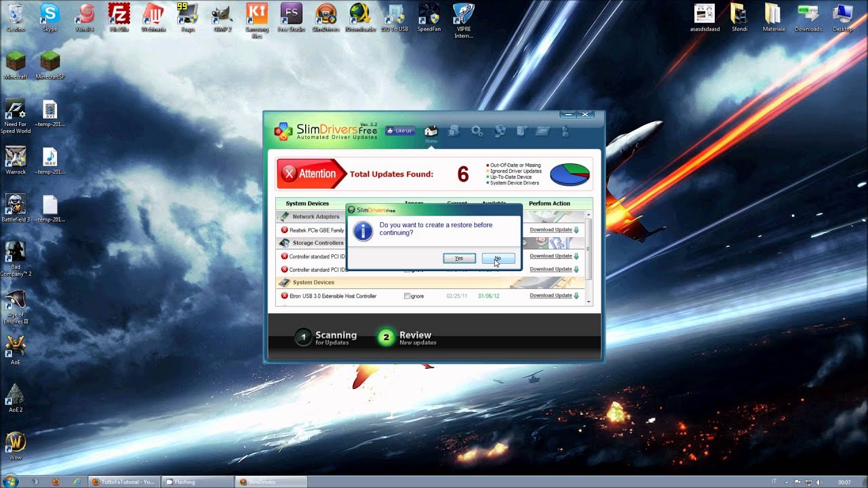Open the Need For Speed World shortcut
Viewport: 868px width, 488px height.
click(15, 116)
